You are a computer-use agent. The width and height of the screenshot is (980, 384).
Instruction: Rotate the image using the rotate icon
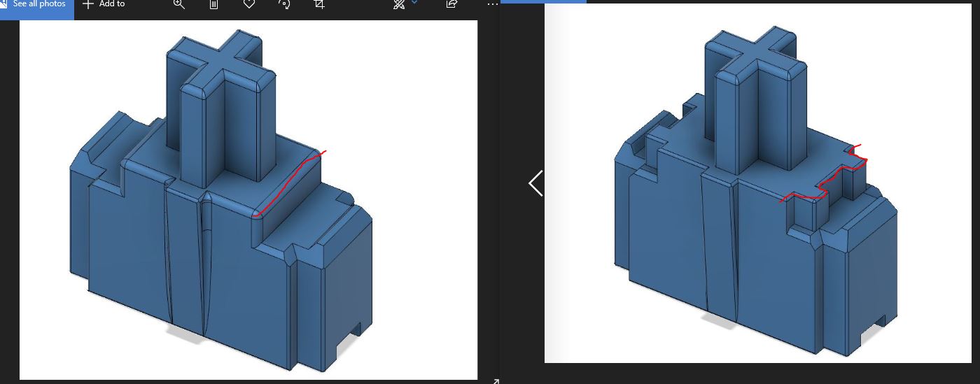point(283,4)
